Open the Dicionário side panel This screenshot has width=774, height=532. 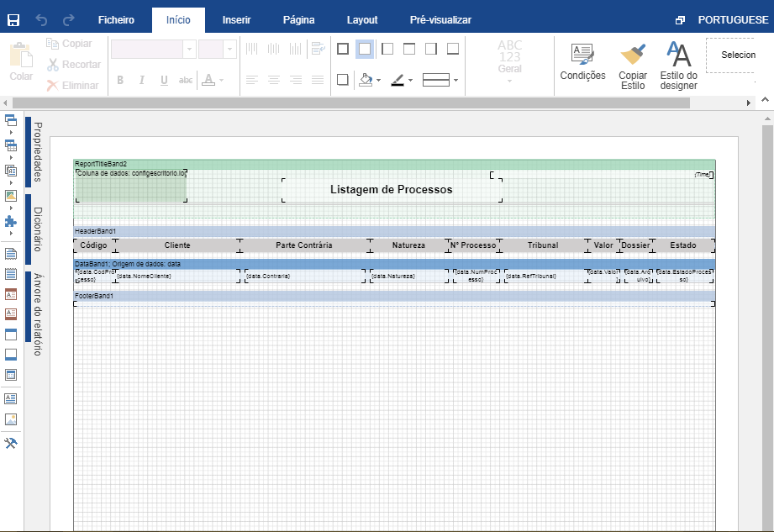[35, 229]
